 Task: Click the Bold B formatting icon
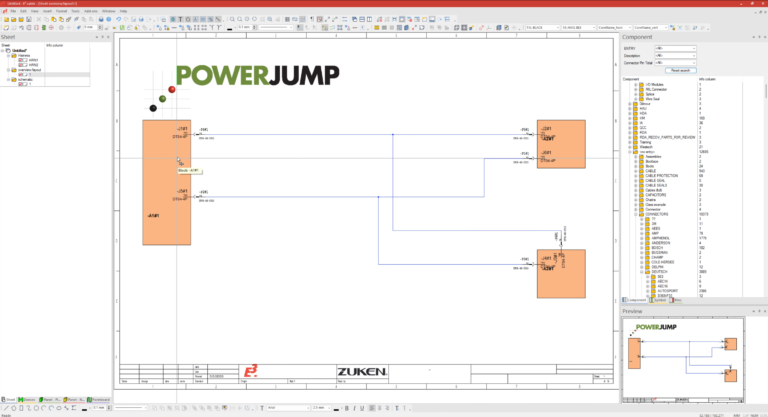pyautogui.click(x=347, y=408)
